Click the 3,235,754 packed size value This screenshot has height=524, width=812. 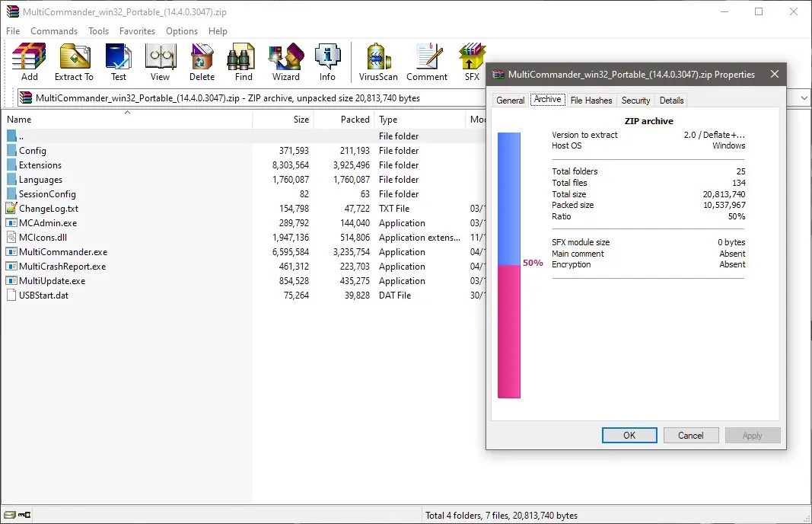[352, 252]
